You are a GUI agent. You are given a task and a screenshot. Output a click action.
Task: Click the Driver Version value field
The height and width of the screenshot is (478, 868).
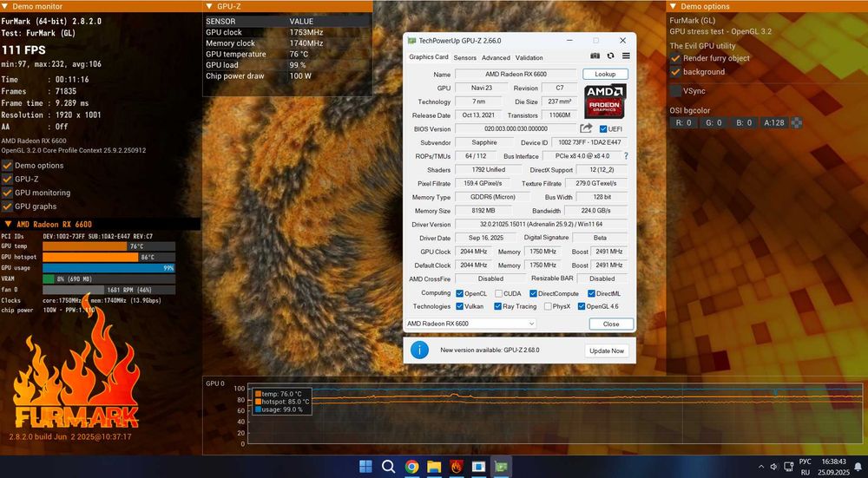pos(541,225)
